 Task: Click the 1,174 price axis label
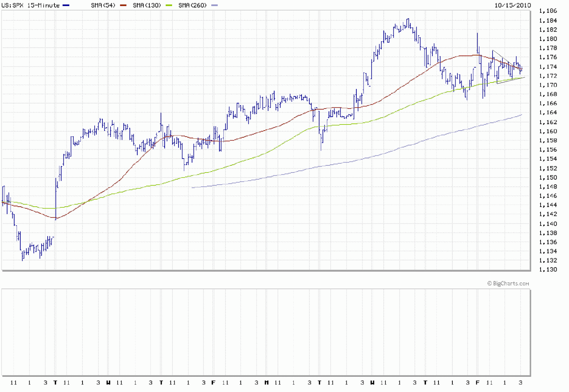point(548,67)
